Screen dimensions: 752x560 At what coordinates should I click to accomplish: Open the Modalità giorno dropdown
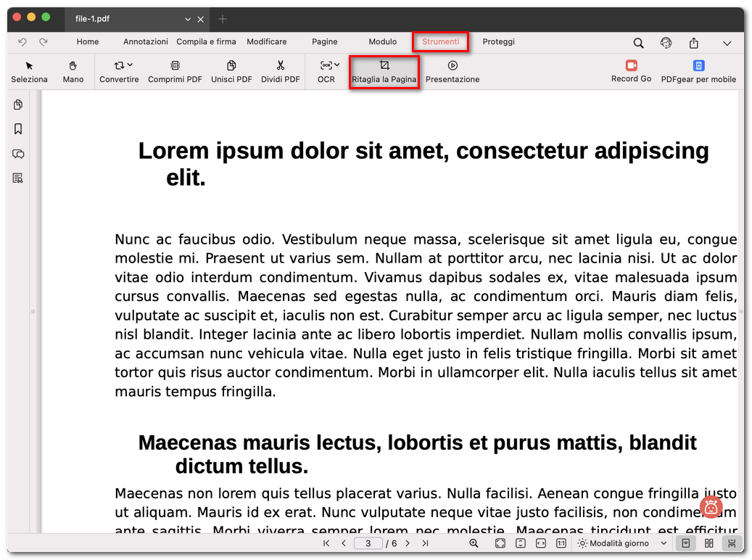click(621, 543)
